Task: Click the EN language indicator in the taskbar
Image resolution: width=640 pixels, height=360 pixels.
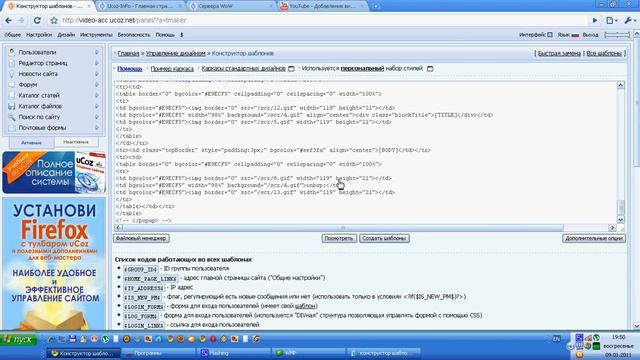Action: point(556,339)
